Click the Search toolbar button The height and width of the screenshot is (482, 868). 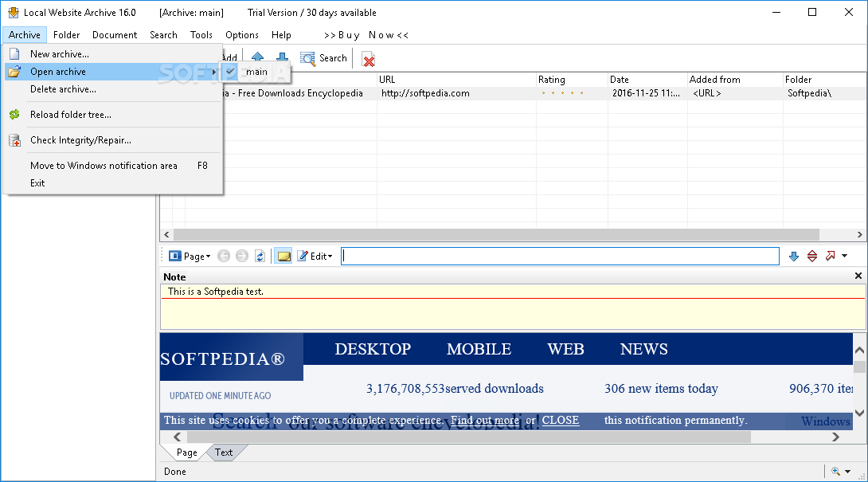(324, 58)
